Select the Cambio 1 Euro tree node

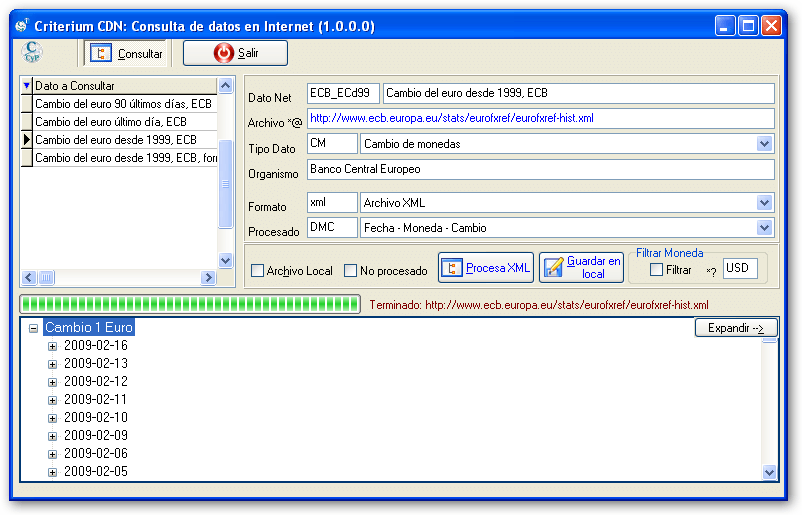pyautogui.click(x=89, y=327)
